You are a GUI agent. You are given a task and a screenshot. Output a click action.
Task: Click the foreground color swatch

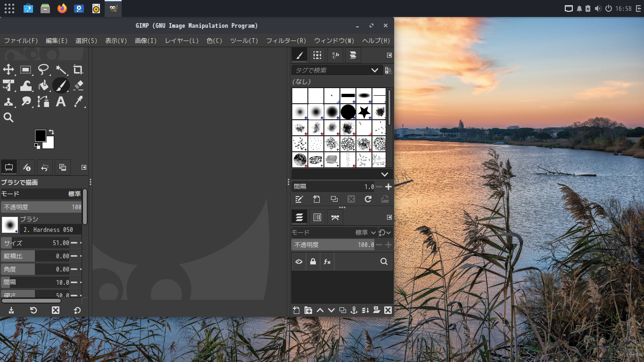tap(41, 136)
